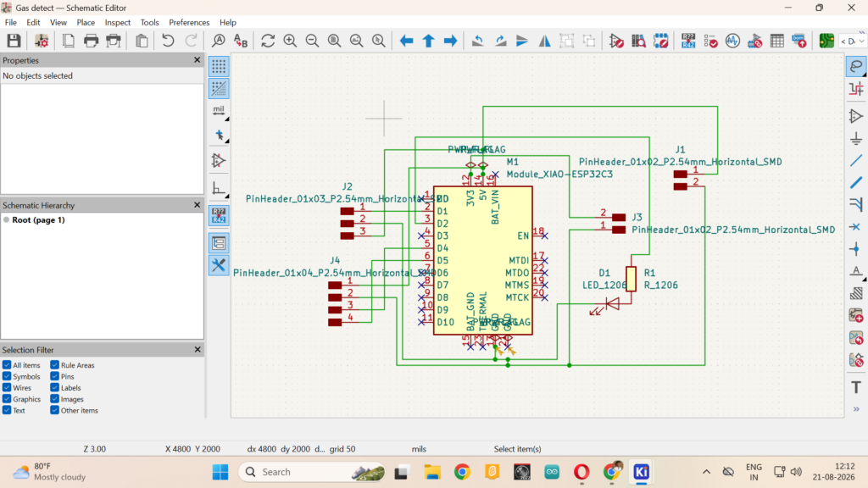Mirror selection horizontally
Image resolution: width=868 pixels, height=488 pixels.
click(x=545, y=41)
